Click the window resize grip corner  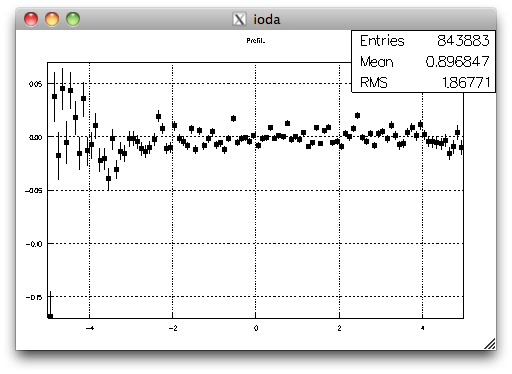(490, 344)
